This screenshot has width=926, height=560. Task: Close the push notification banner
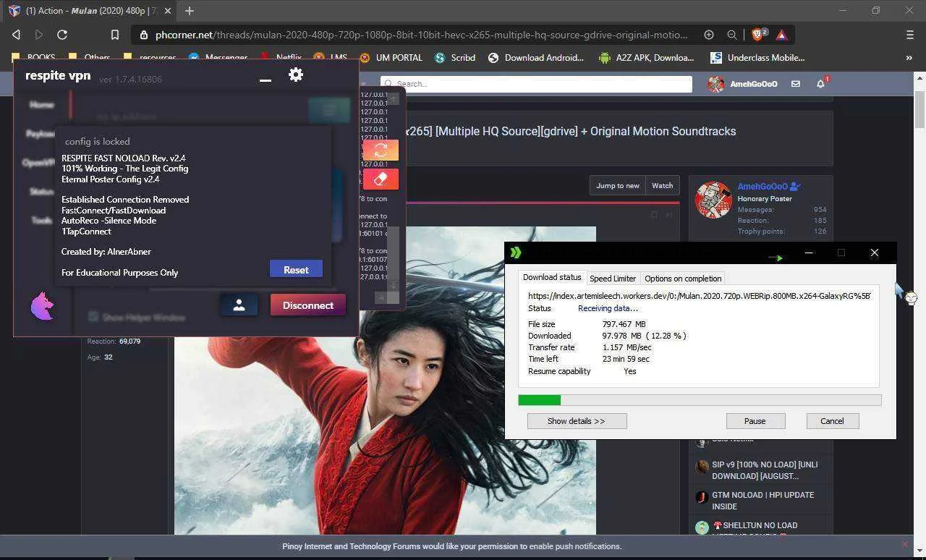coord(904,544)
